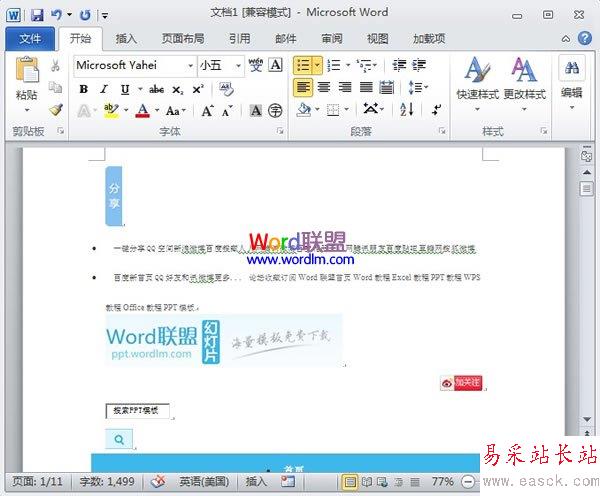Select the Format Painter brush
The width and height of the screenshot is (600, 496).
(56, 110)
